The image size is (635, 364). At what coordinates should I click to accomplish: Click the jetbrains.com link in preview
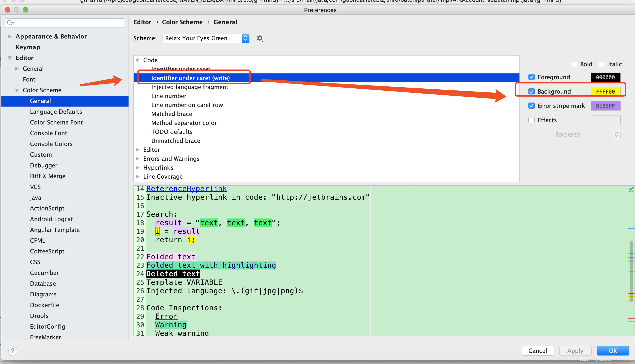coord(321,197)
